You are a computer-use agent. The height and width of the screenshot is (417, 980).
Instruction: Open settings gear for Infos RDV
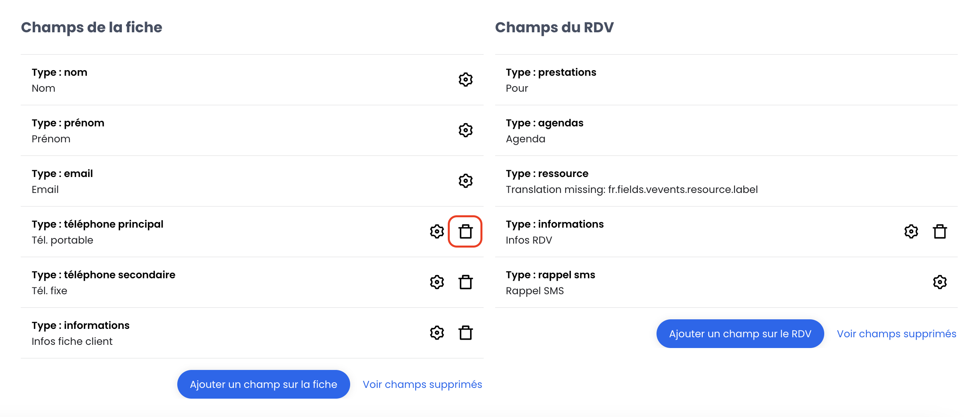(x=911, y=232)
